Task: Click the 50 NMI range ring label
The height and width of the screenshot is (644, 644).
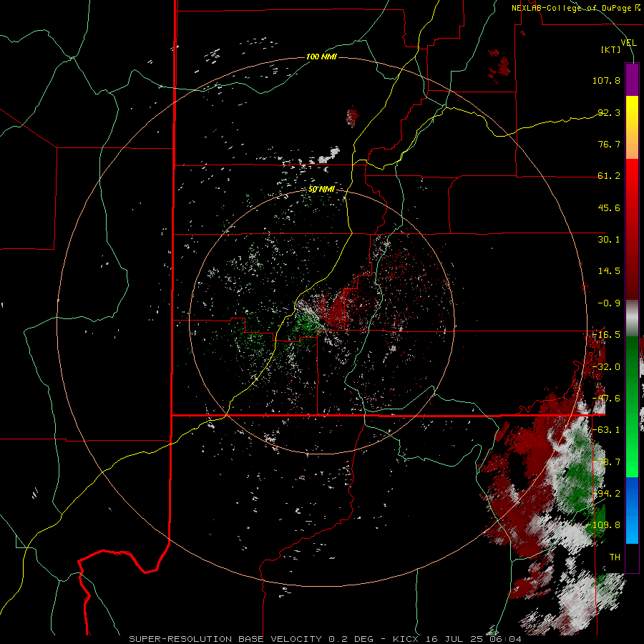Action: (x=321, y=190)
